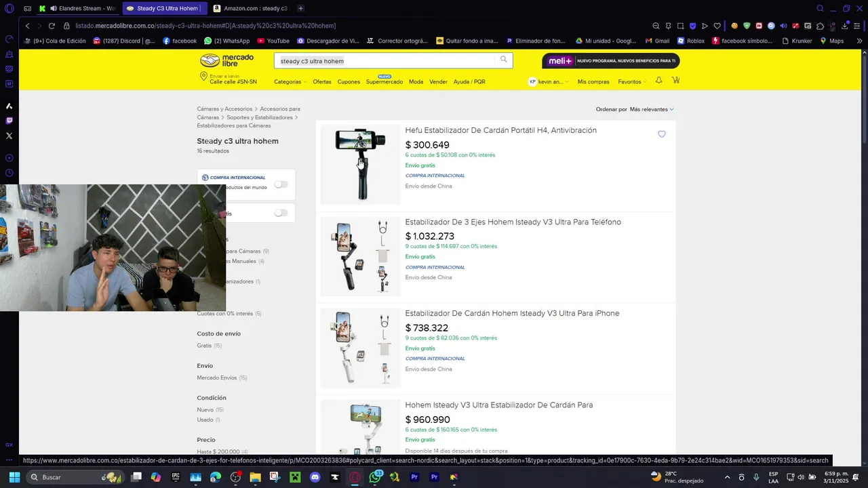868x488 pixels.
Task: Click the search magnifier button
Action: pyautogui.click(x=504, y=60)
